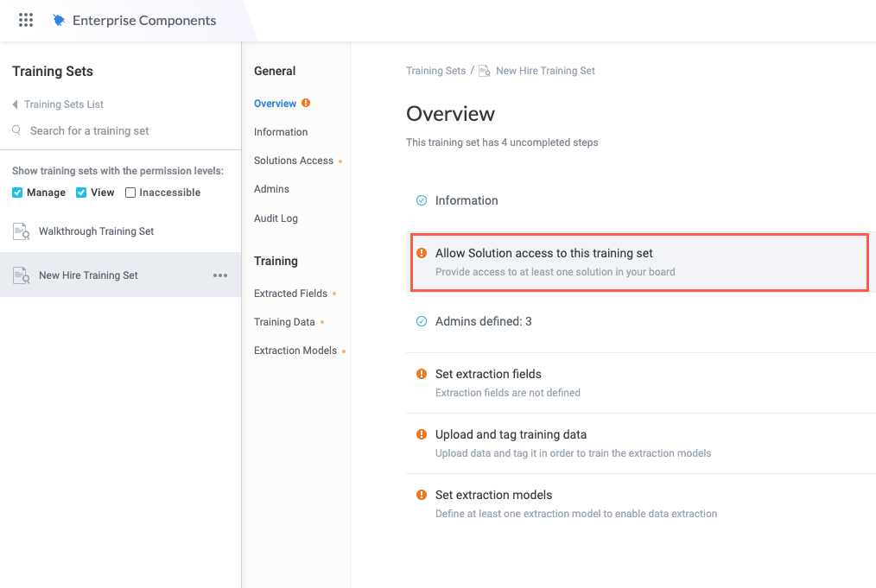This screenshot has width=876, height=588.
Task: Click the warning icon beside Set extraction models
Action: point(422,495)
